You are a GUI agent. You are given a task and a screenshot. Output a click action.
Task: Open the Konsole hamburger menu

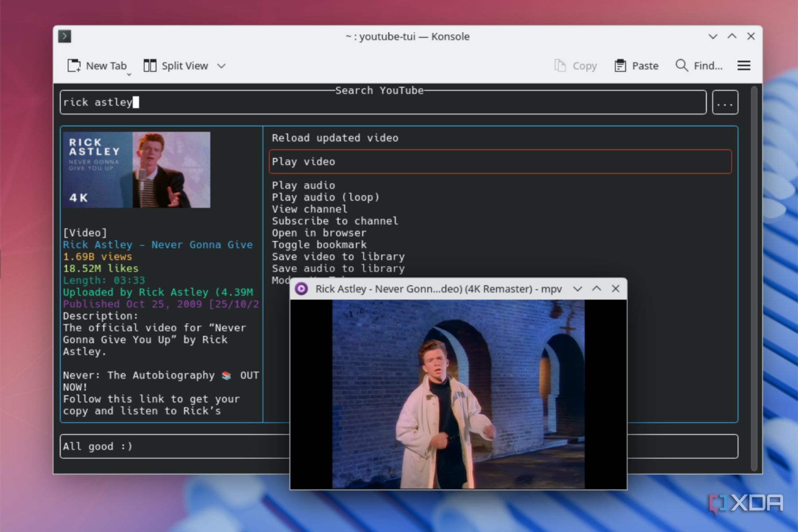coord(744,66)
